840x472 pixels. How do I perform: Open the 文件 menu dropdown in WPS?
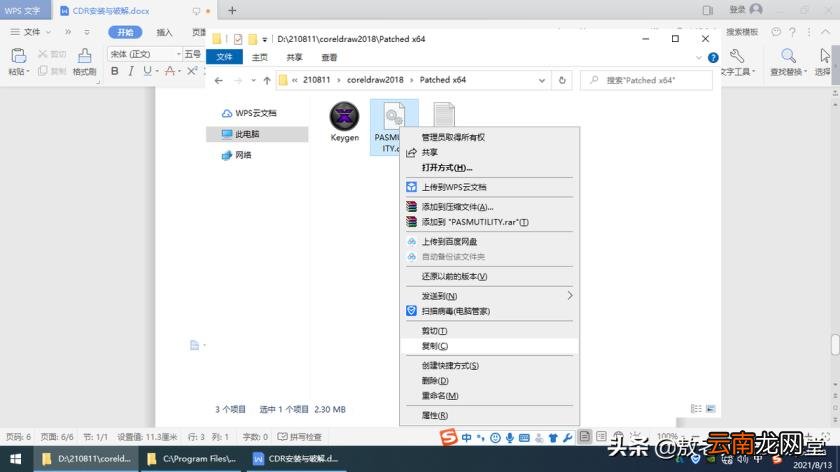[x=31, y=32]
